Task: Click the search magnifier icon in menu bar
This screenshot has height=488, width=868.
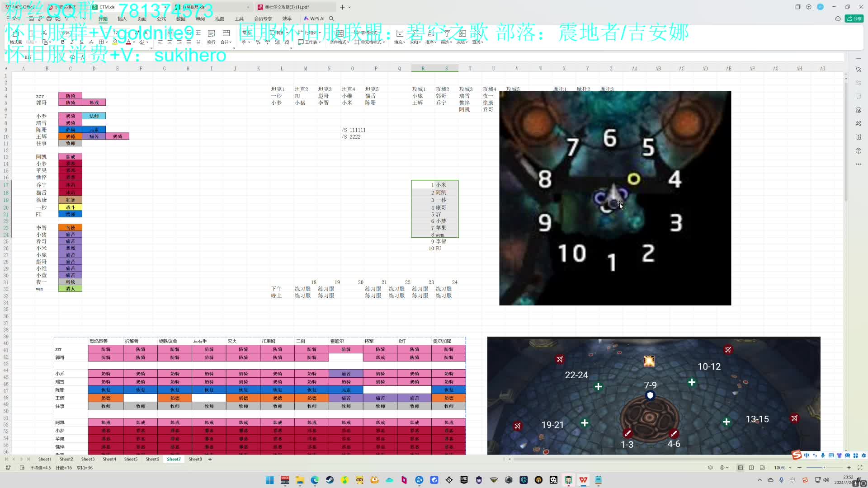Action: (331, 19)
